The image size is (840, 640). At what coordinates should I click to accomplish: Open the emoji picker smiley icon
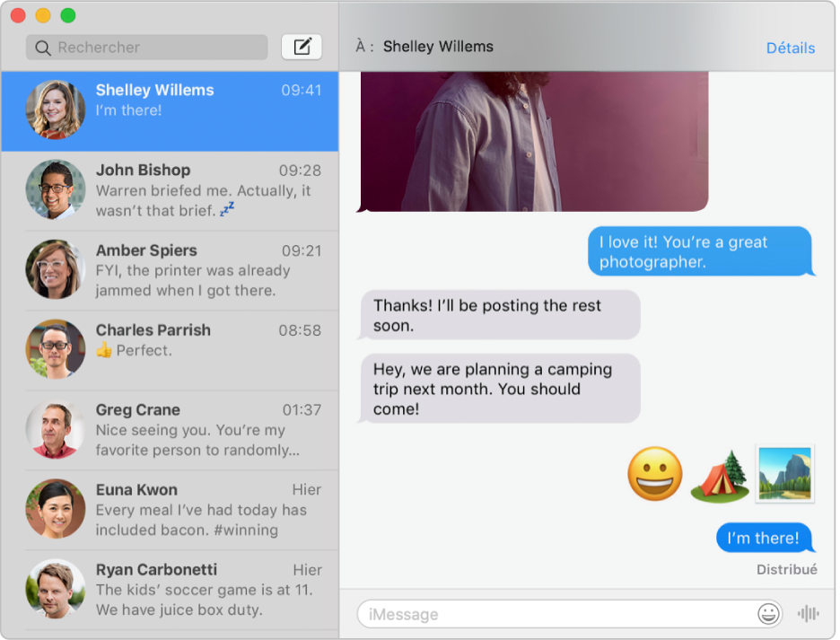(x=768, y=613)
